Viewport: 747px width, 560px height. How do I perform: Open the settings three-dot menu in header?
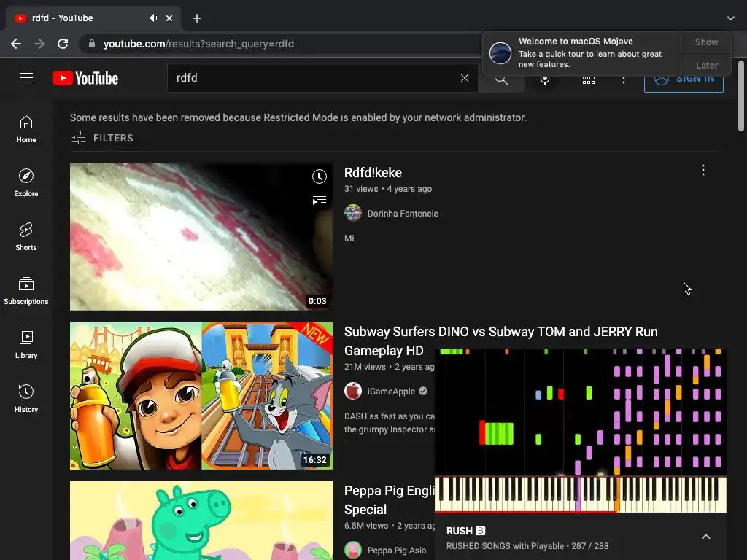click(623, 80)
